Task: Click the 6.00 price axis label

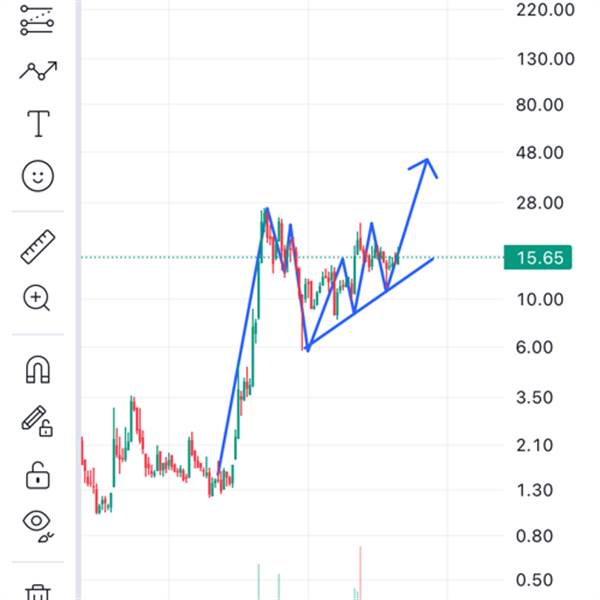Action: tap(534, 347)
